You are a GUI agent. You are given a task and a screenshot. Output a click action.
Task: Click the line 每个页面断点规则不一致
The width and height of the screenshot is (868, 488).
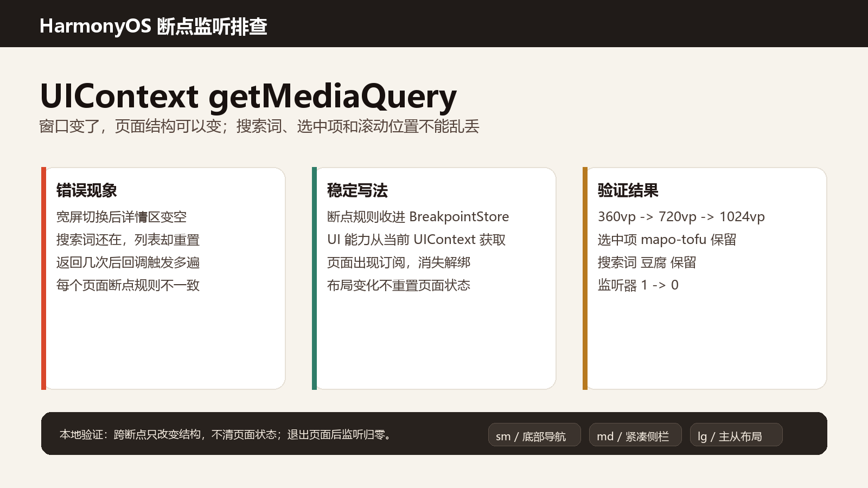(128, 285)
